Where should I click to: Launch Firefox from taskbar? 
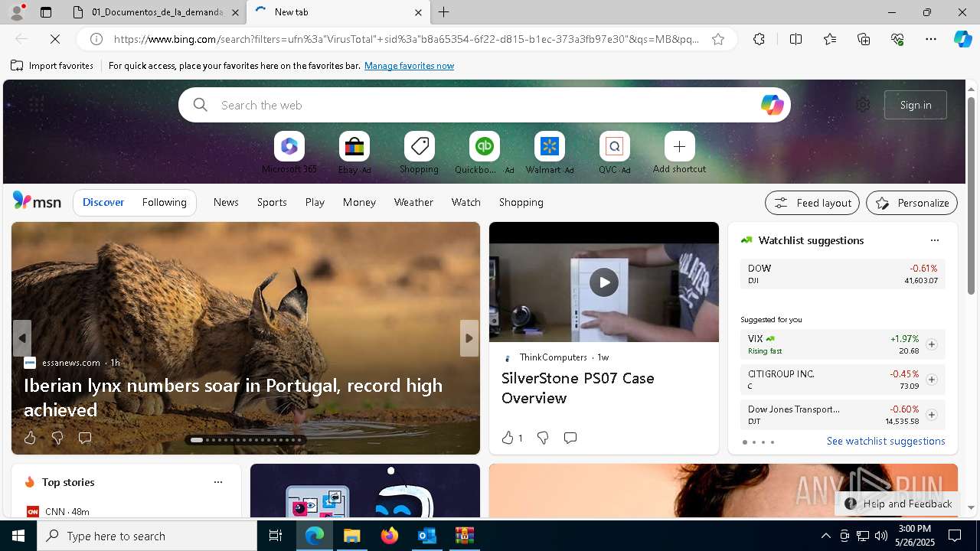click(x=390, y=536)
